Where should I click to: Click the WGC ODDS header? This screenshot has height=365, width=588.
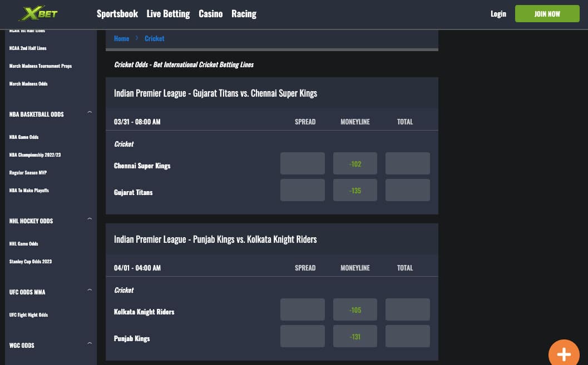(x=22, y=346)
